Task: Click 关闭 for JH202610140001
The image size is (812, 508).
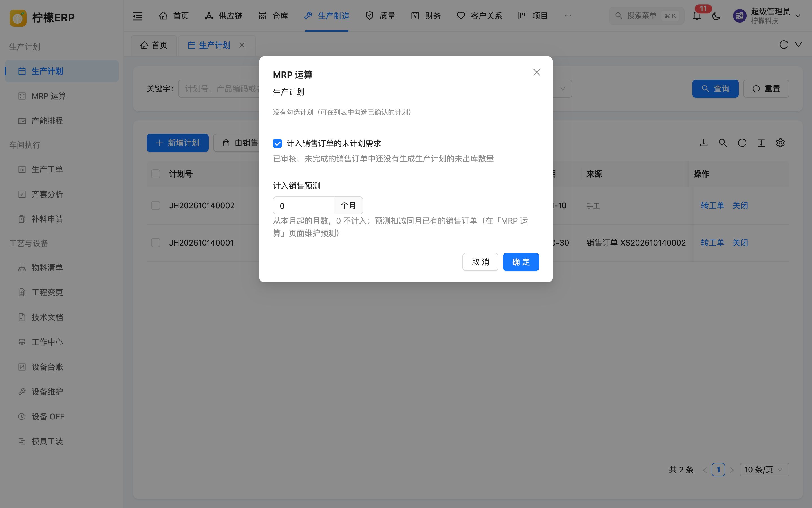Action: point(740,243)
